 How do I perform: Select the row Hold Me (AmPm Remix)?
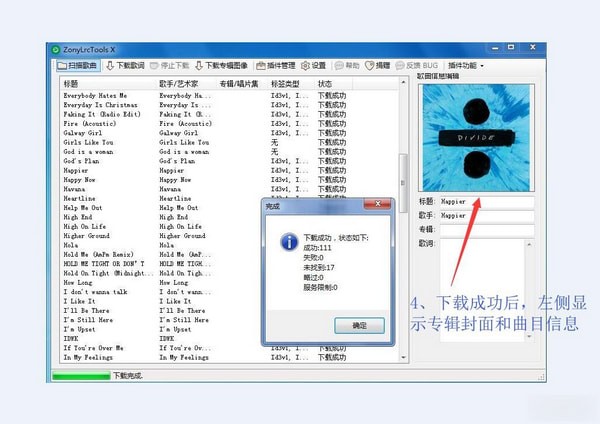tap(161, 255)
